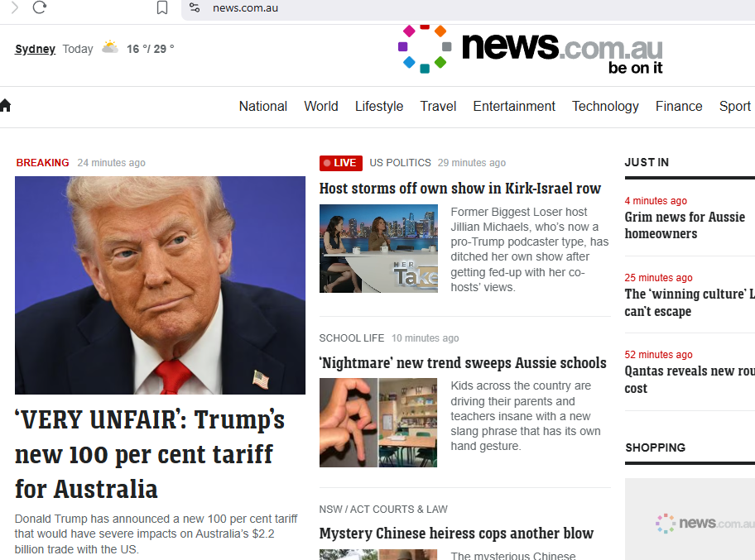Read 'Qantas reveals new' Just In story
This screenshot has width=755, height=560.
coord(690,379)
